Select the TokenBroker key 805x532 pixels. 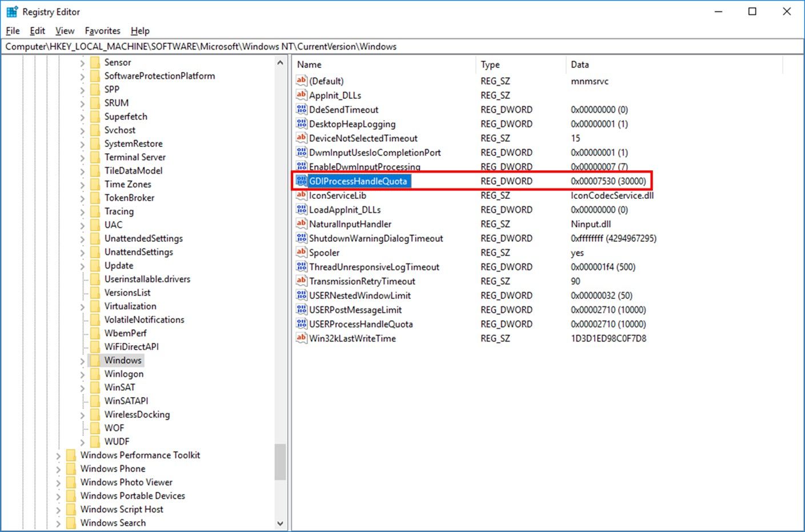tap(129, 198)
